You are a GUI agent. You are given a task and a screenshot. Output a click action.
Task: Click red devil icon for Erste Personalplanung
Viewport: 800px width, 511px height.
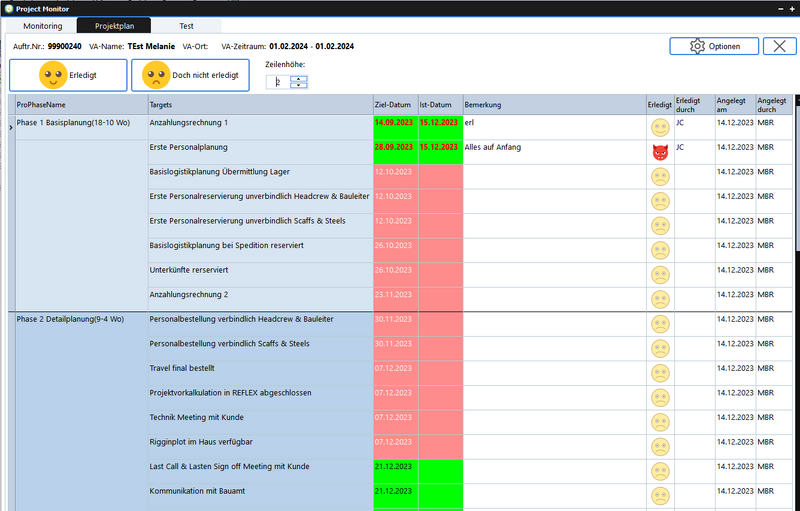coord(660,152)
